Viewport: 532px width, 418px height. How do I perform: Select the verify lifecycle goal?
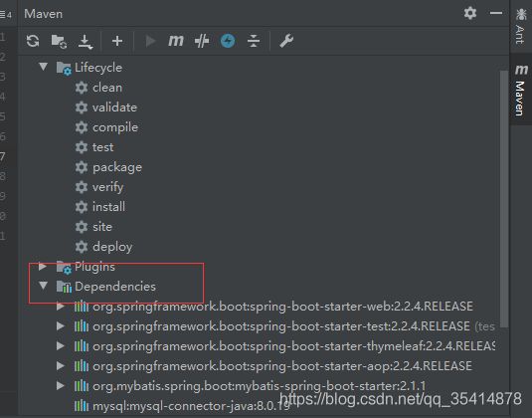108,187
